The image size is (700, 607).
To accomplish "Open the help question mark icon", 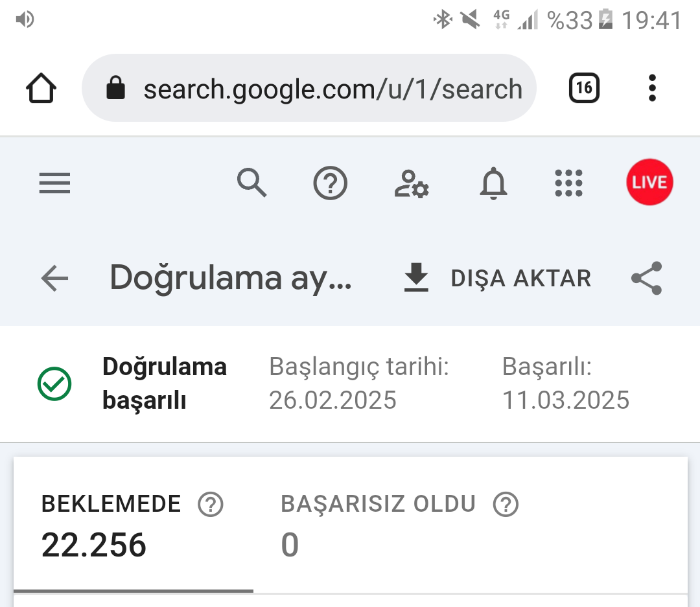I will pos(331,183).
